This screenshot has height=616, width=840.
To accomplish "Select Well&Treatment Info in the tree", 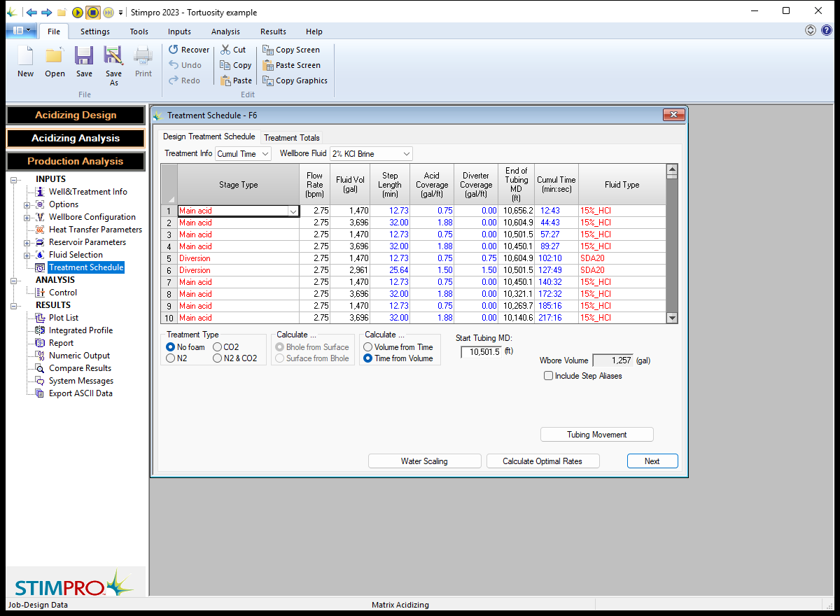I will 88,192.
